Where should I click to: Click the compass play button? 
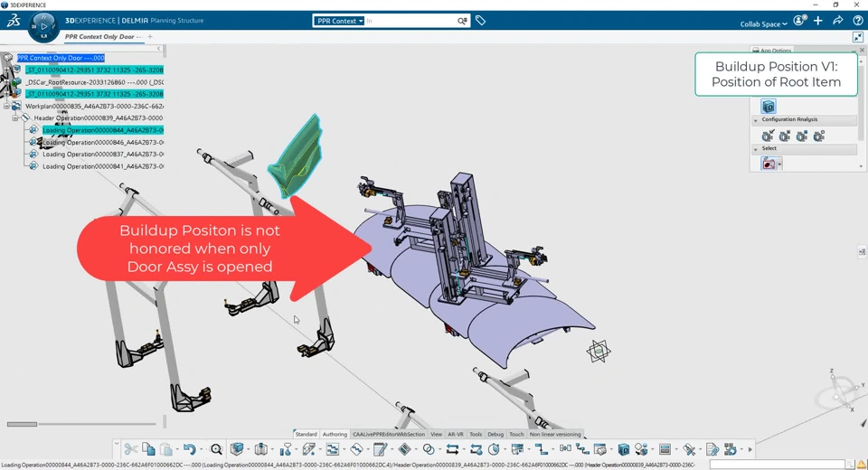click(43, 26)
